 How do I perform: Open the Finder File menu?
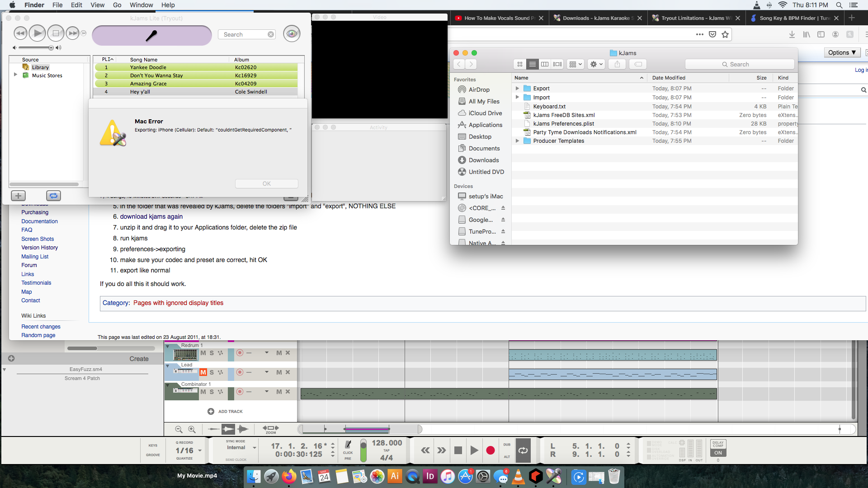pos(57,5)
